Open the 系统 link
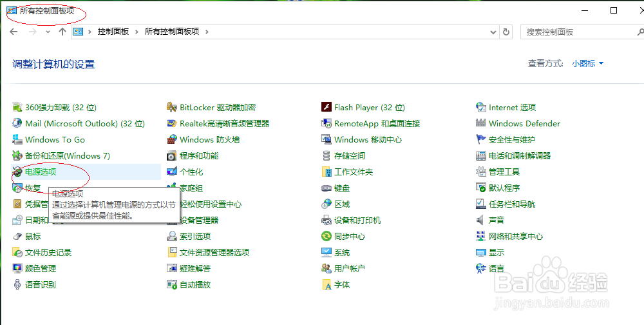644x325 pixels. coord(342,253)
